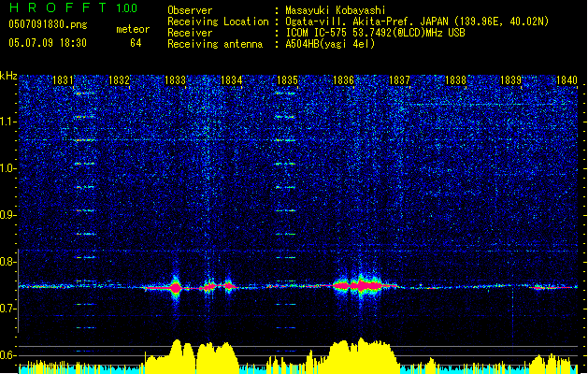Click the 1834 time marker
588x374 pixels.
tap(232, 80)
